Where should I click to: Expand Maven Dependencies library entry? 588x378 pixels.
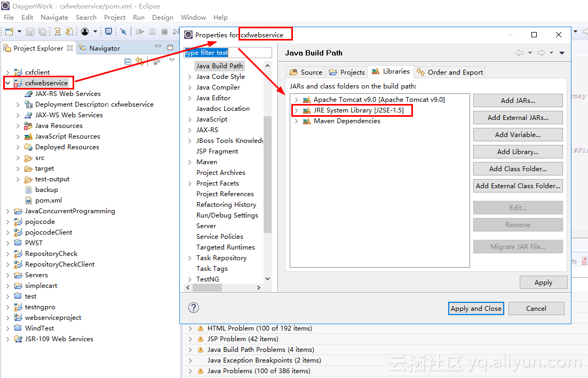[296, 121]
